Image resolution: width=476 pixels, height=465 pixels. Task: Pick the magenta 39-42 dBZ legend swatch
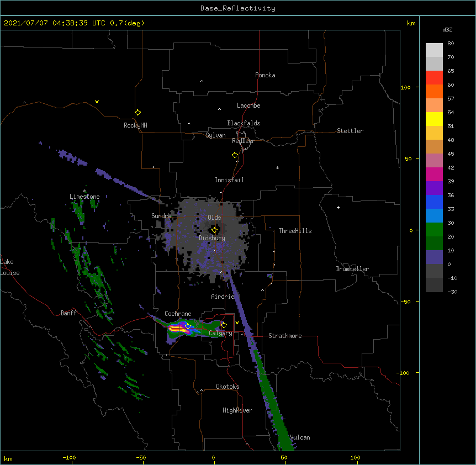click(434, 174)
